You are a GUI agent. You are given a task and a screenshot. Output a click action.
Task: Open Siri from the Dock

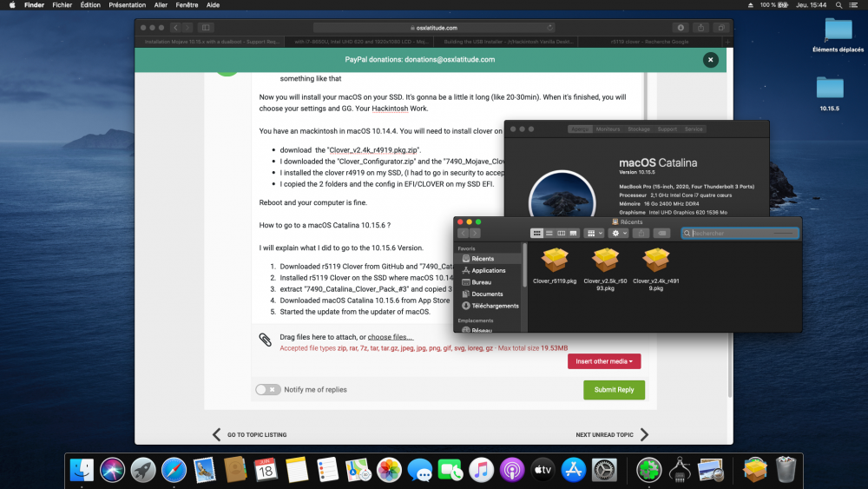click(112, 470)
